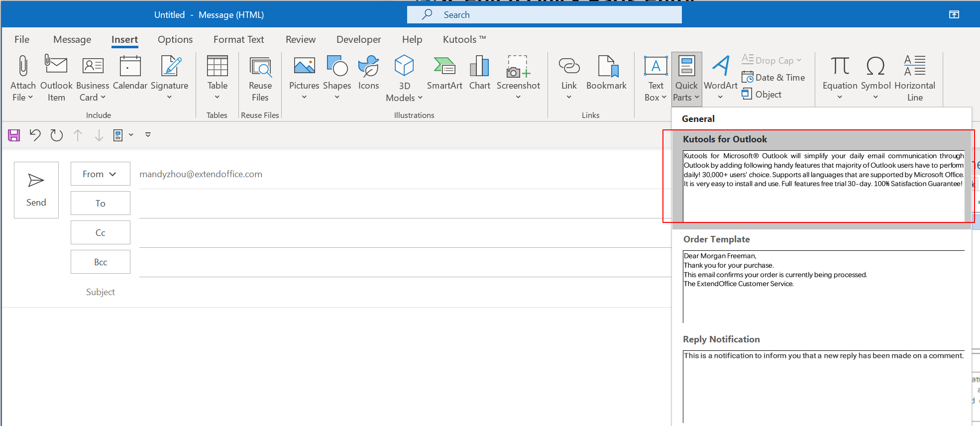Switch to the Message tab
Image resolution: width=980 pixels, height=426 pixels.
(72, 39)
